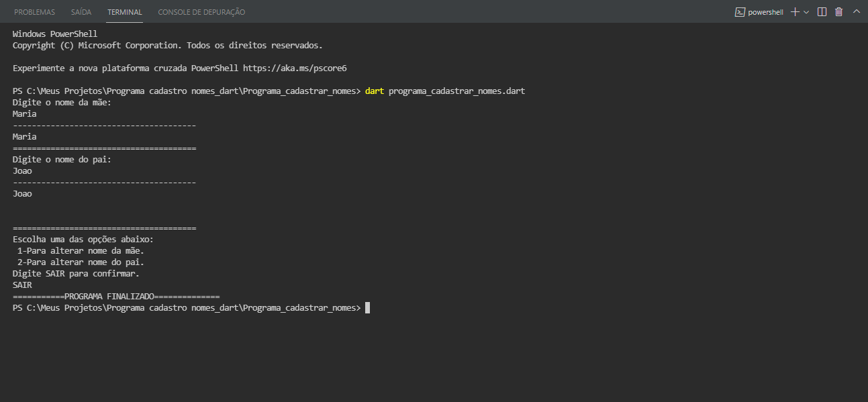The width and height of the screenshot is (868, 402).
Task: Open the SAÍDA tab
Action: (81, 12)
